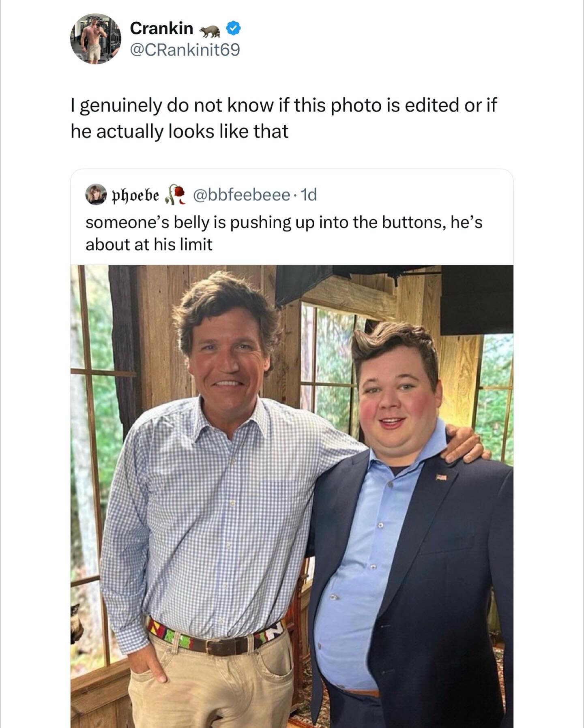Open Crankin's profile picture

click(x=96, y=39)
